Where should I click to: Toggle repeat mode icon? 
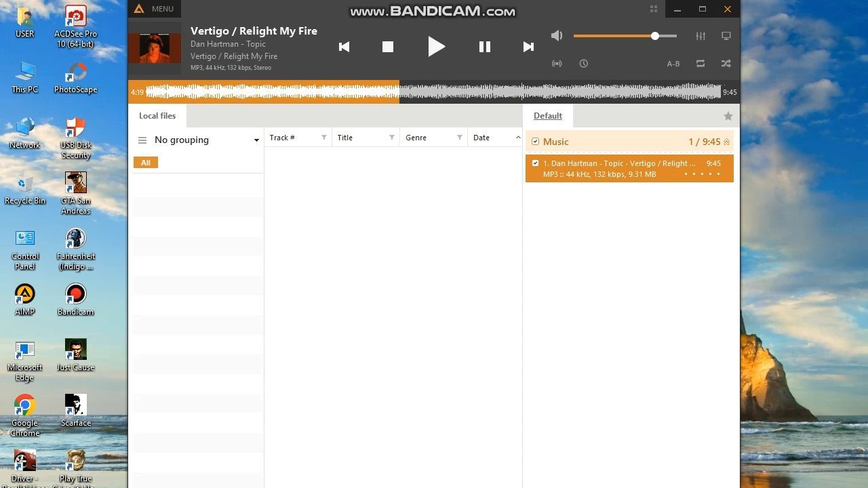[x=701, y=64]
